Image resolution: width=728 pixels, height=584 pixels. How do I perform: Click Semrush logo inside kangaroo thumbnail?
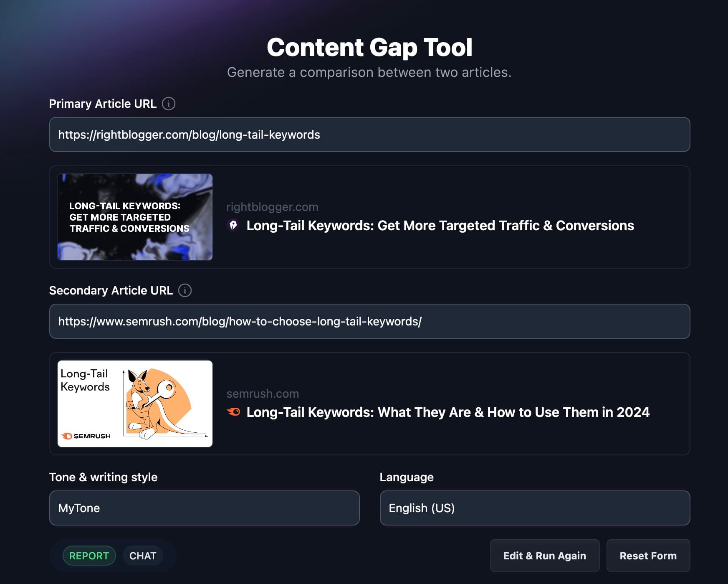[x=86, y=436]
